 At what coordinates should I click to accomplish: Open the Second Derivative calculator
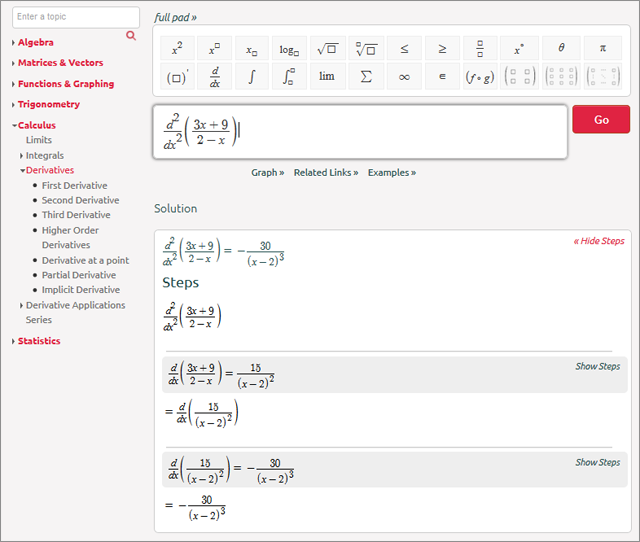coord(80,200)
